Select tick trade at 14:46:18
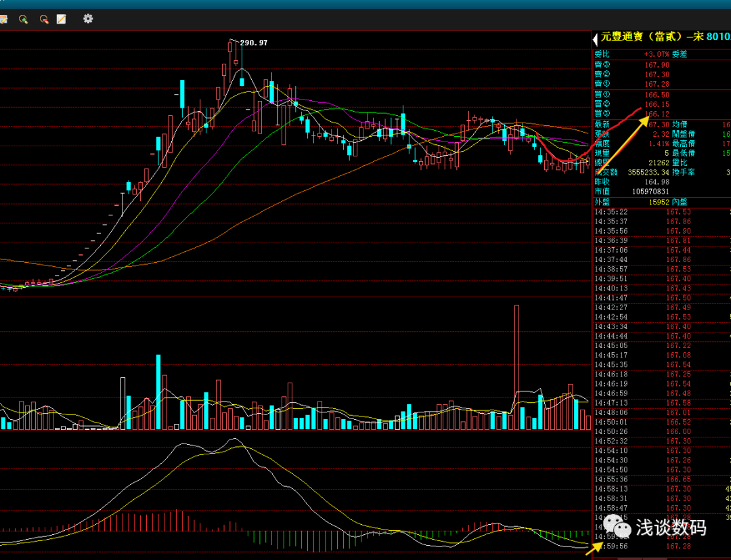The height and width of the screenshot is (560, 731). (x=661, y=374)
